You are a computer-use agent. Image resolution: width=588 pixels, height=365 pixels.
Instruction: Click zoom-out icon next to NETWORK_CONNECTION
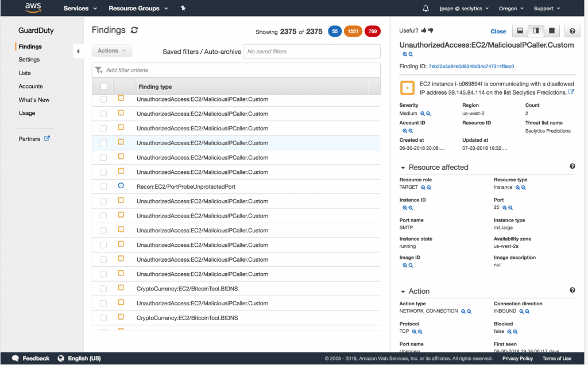[x=469, y=312]
